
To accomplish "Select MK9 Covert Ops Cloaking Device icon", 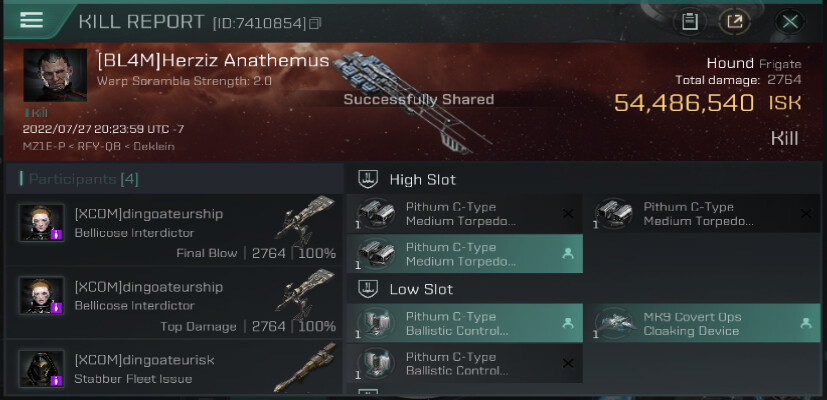I will [614, 322].
